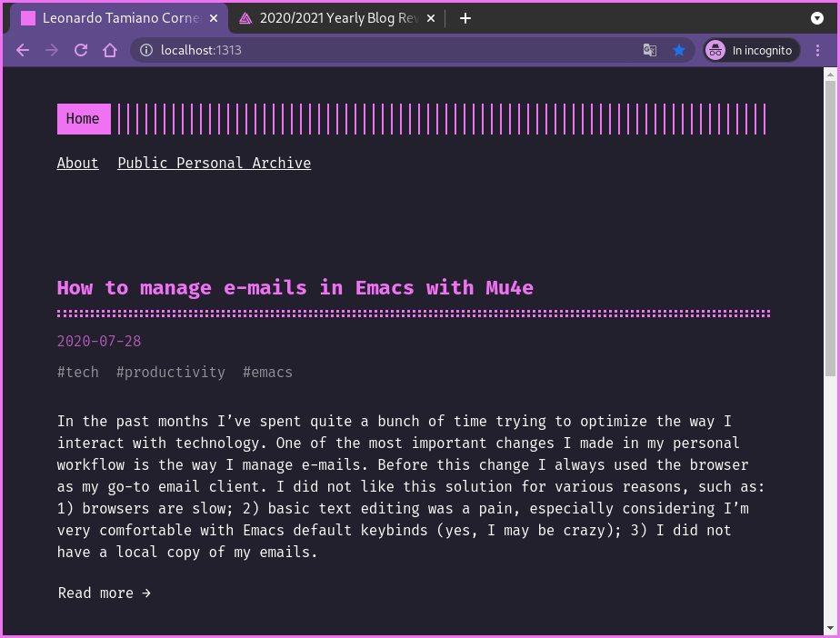The width and height of the screenshot is (840, 638).
Task: Open the Mu4e e-mails post title
Action: (x=295, y=288)
